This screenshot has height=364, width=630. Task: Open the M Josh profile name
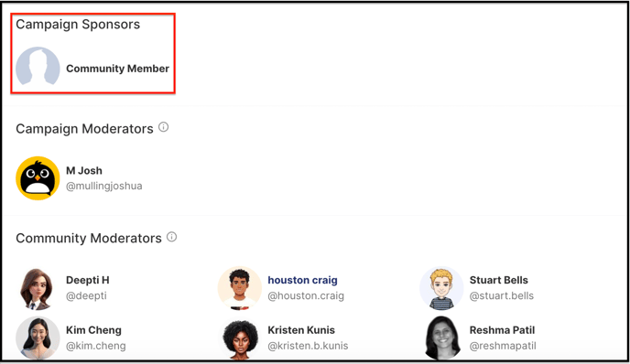pos(84,170)
